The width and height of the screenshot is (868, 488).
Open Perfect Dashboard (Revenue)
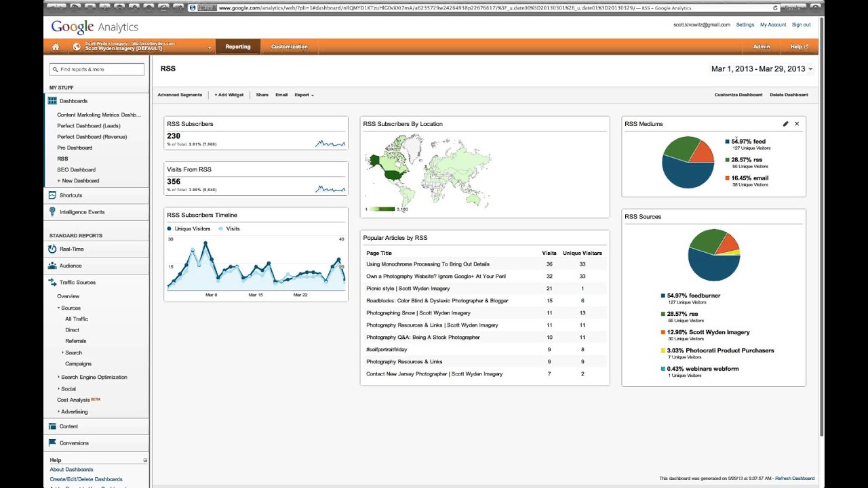pos(92,137)
